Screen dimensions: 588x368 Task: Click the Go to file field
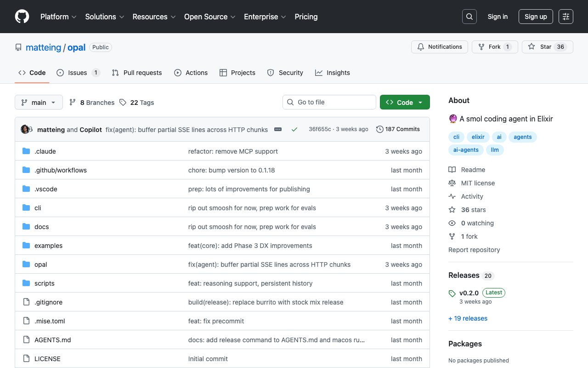click(x=329, y=102)
